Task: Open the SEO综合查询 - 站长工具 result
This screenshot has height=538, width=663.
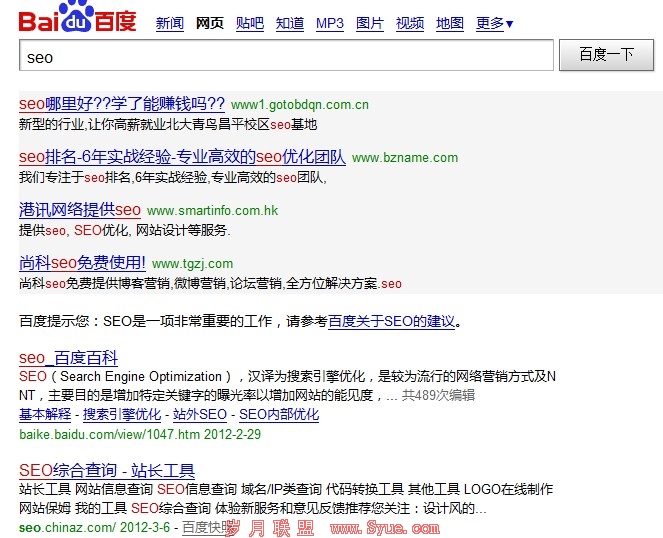Action: pos(107,470)
